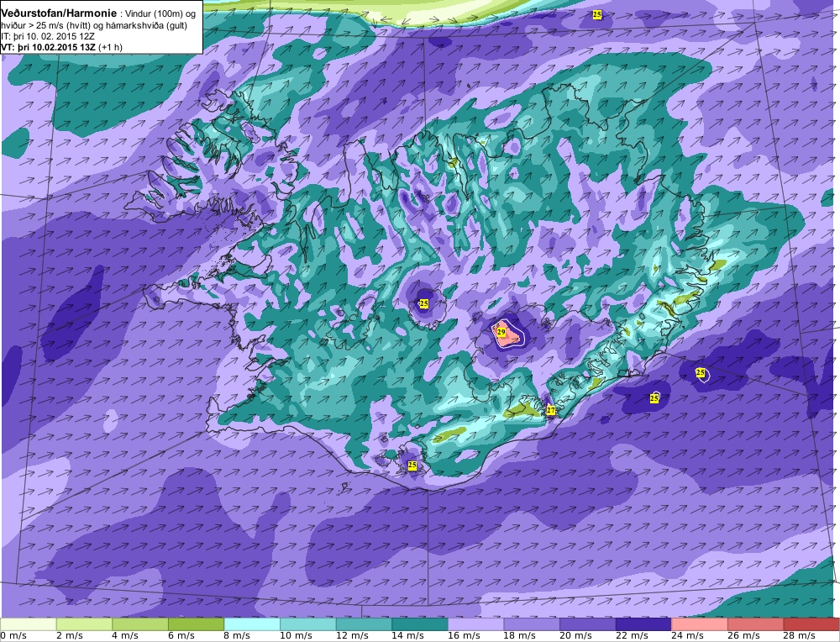The image size is (840, 642).
Task: Click the teal 12 m/s legend swatch
Action: [364, 624]
